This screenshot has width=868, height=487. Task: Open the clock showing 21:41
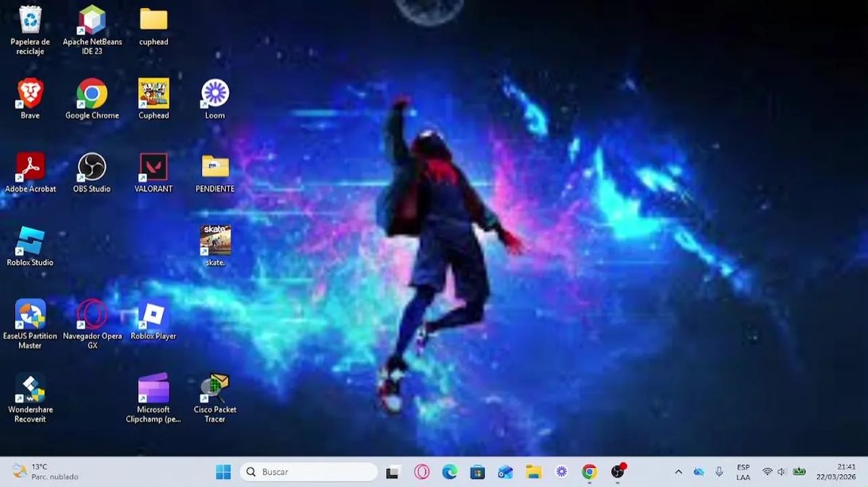point(836,472)
